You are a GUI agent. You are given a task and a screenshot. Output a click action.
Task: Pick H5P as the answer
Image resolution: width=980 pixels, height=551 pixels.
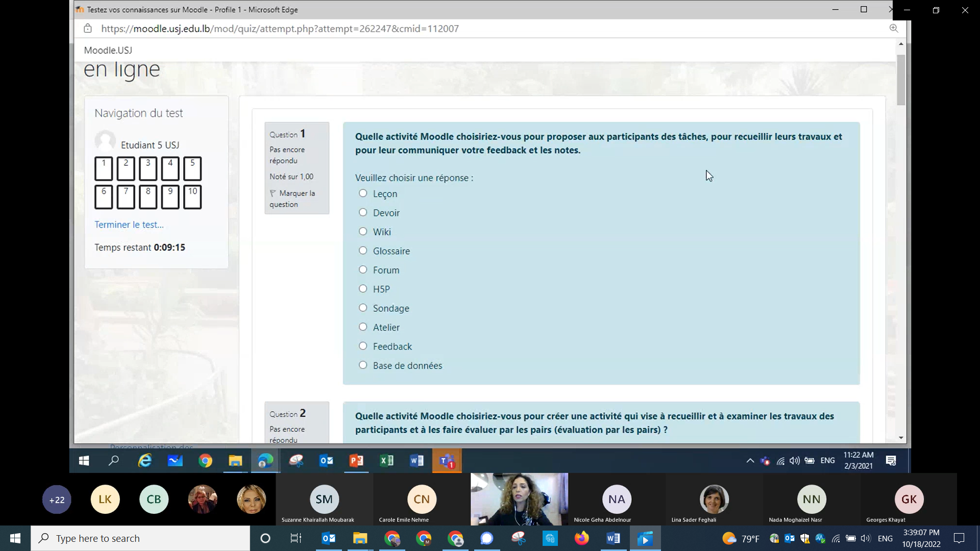(363, 289)
